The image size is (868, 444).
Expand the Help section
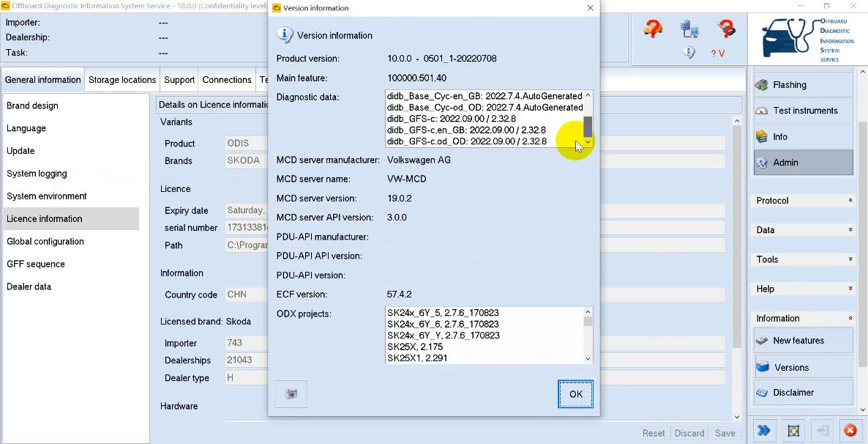[x=804, y=289]
